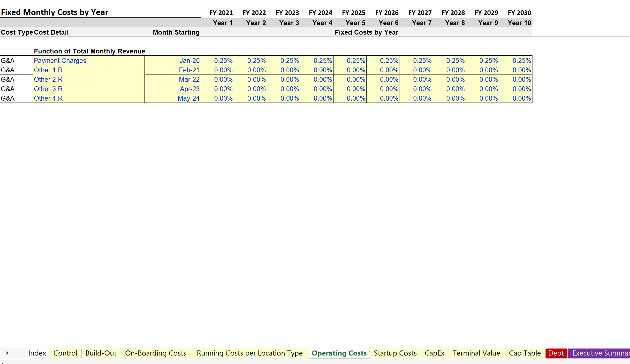Click the May-24 month starting cell

pos(173,98)
